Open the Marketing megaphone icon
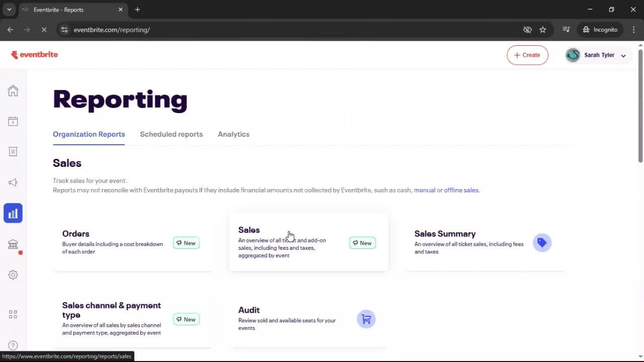This screenshot has width=644, height=362. pos(13,182)
